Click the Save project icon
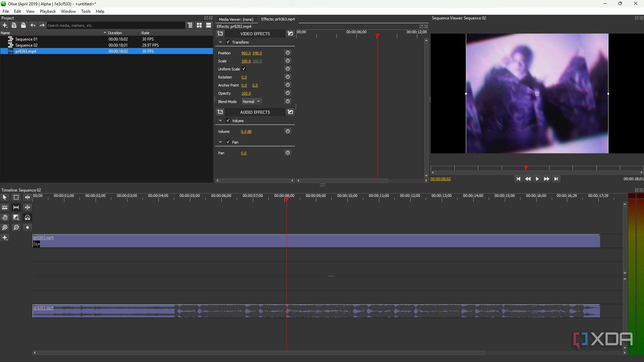This screenshot has height=362, width=644. (x=23, y=25)
